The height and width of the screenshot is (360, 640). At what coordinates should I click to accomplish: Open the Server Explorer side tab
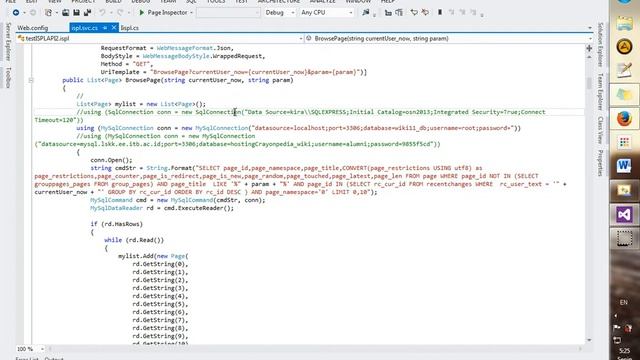(8, 42)
